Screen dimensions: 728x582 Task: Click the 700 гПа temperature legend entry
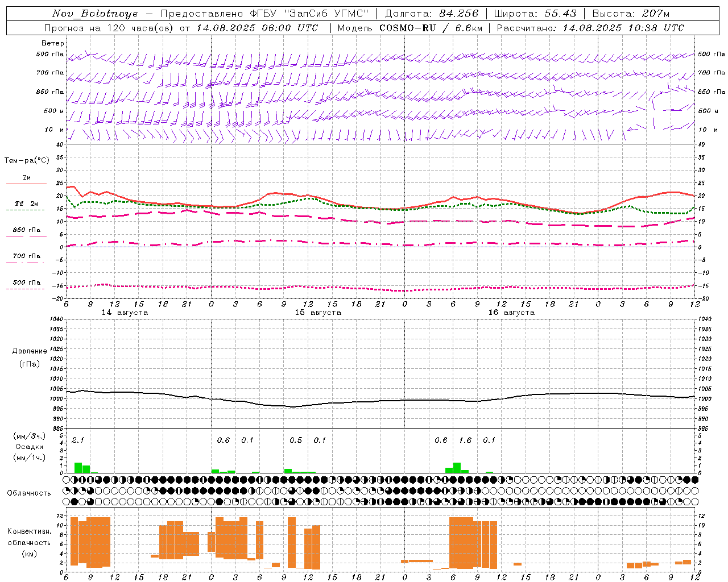click(26, 256)
